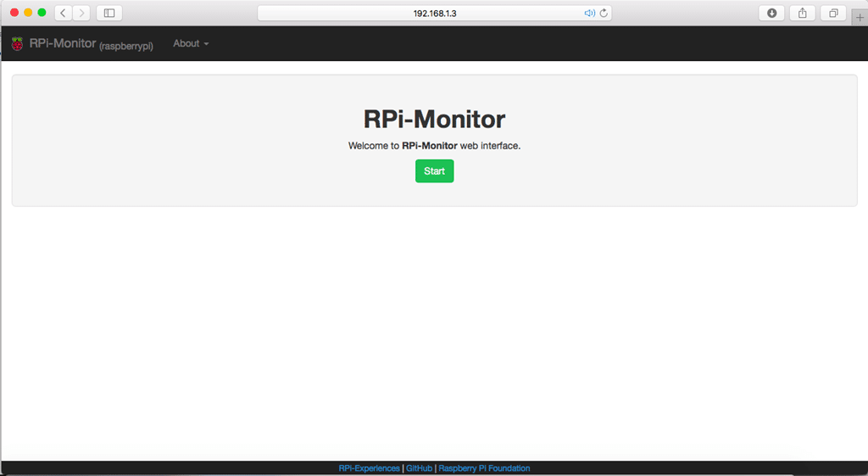Mute tab audio via speaker icon

[x=590, y=14]
